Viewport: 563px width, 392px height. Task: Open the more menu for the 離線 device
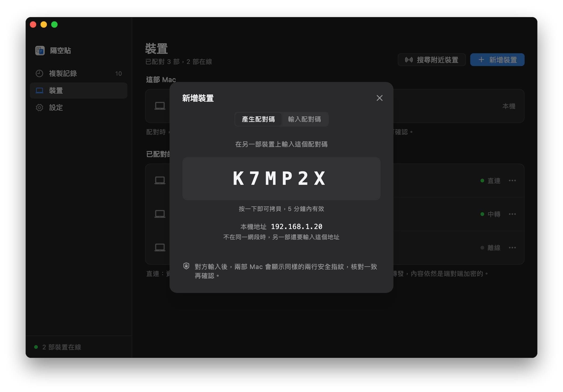click(512, 248)
